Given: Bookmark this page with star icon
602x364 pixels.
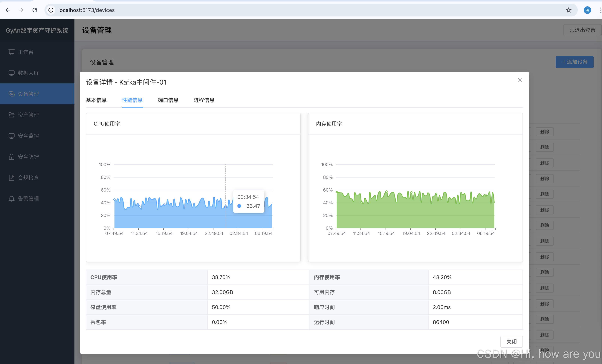Looking at the screenshot, I should click(x=569, y=10).
